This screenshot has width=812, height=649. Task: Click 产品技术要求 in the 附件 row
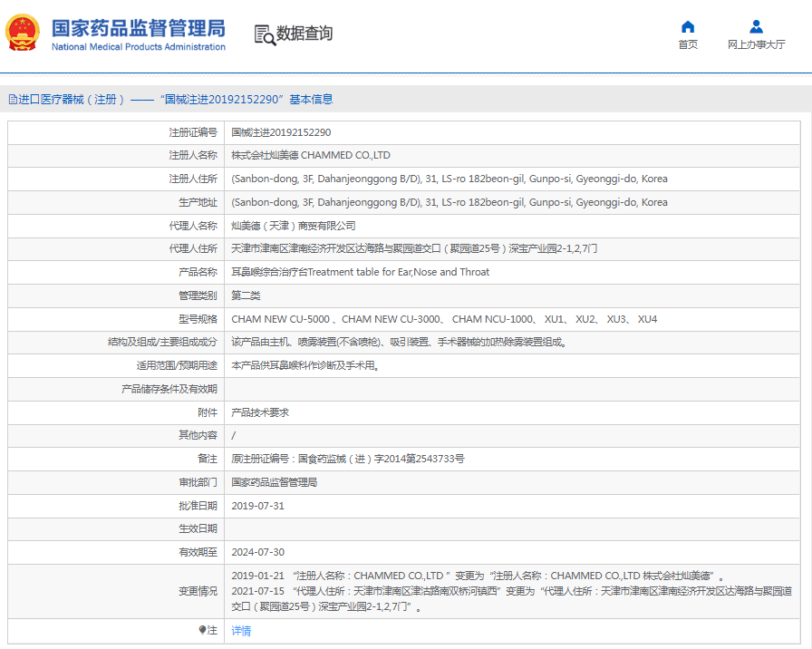(x=260, y=412)
